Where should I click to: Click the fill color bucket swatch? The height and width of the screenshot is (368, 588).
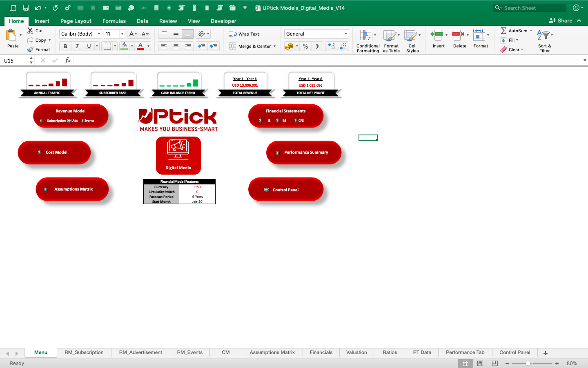124,46
